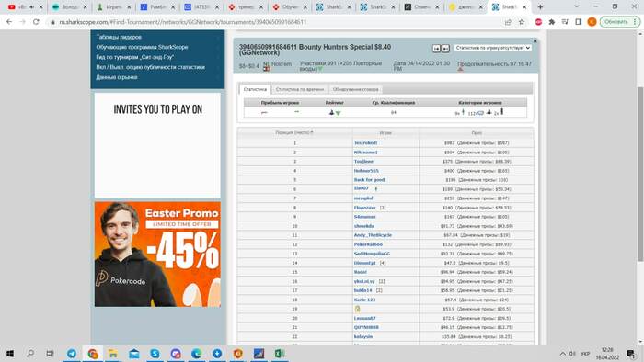This screenshot has width=644, height=362.
Task: Open Windows Start menu
Action: pos(10,354)
